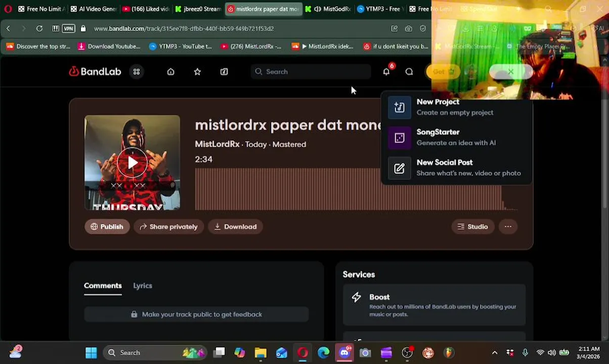The image size is (609, 364).
Task: Take a snapshot with the camera icon
Action: point(409,29)
